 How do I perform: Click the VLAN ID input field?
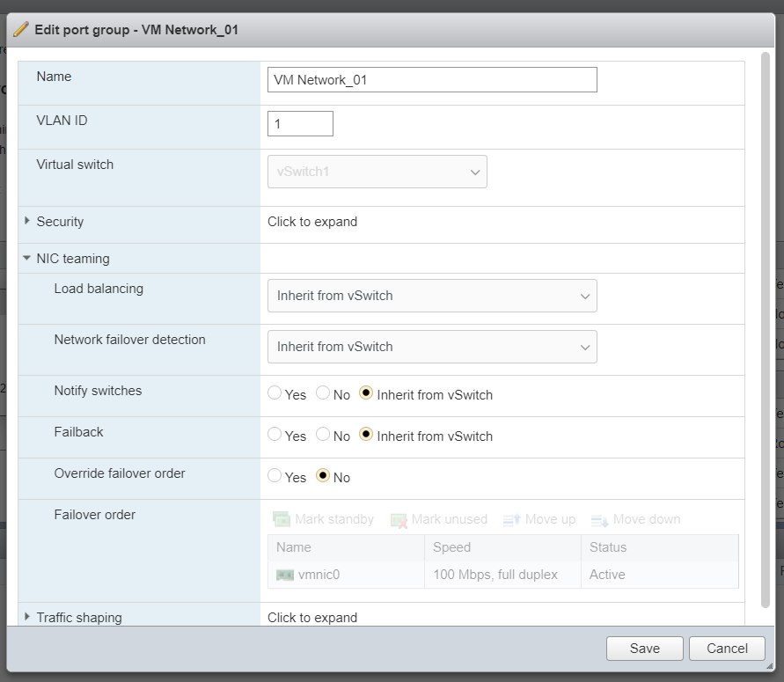tap(300, 123)
